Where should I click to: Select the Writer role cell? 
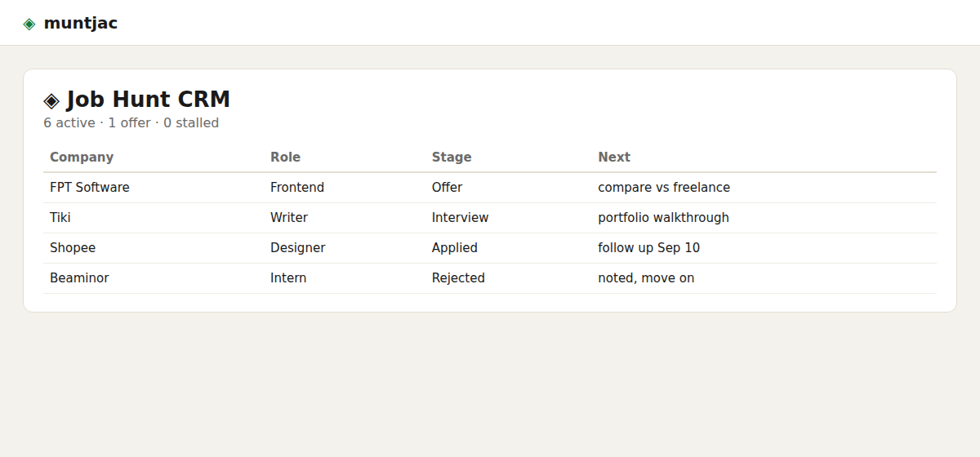345,218
